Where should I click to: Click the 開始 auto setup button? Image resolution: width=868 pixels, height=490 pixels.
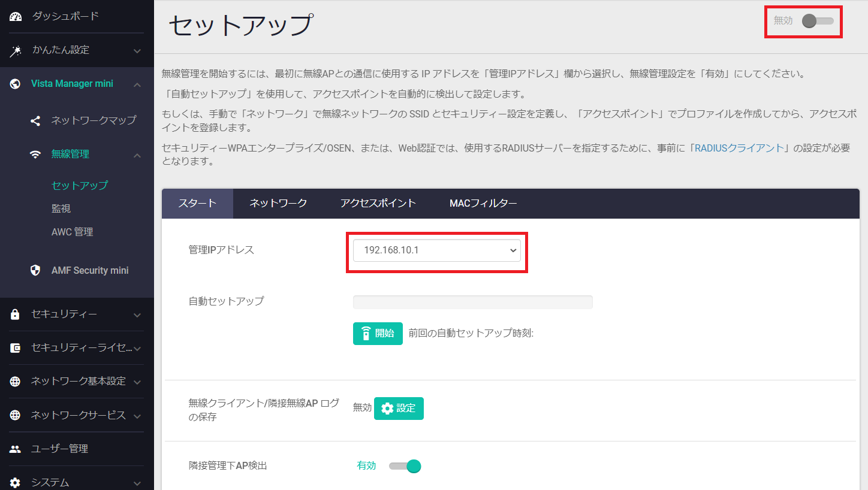click(378, 334)
